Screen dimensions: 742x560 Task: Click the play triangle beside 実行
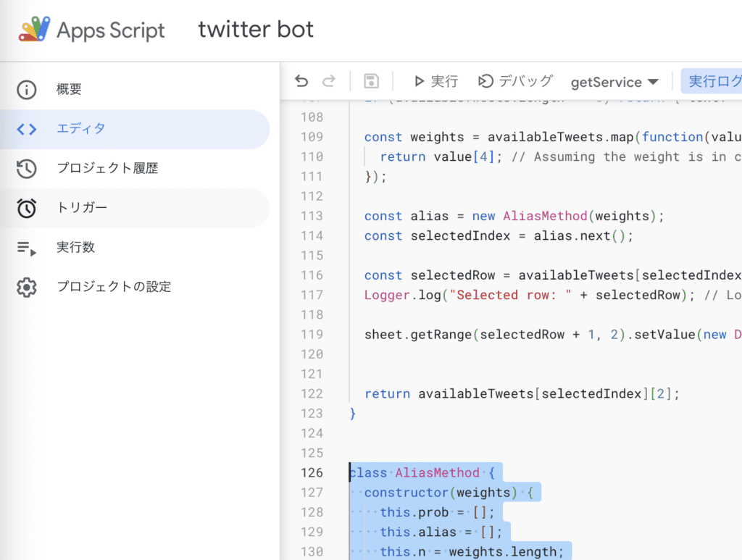pos(418,81)
